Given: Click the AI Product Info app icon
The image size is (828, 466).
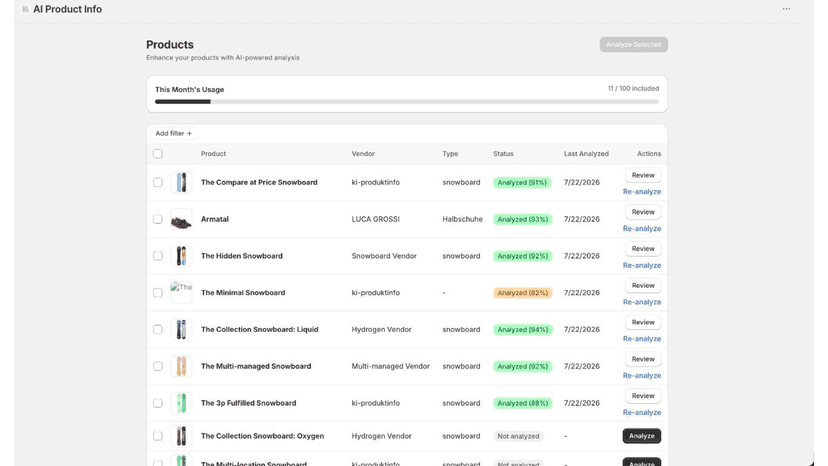Looking at the screenshot, I should pos(25,9).
